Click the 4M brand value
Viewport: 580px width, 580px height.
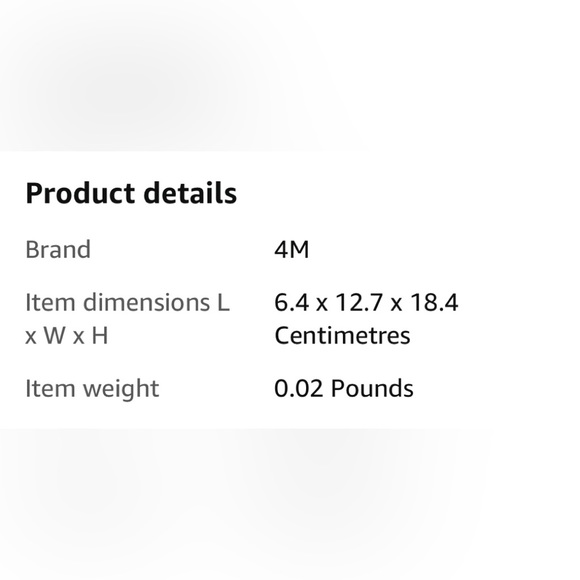click(291, 250)
